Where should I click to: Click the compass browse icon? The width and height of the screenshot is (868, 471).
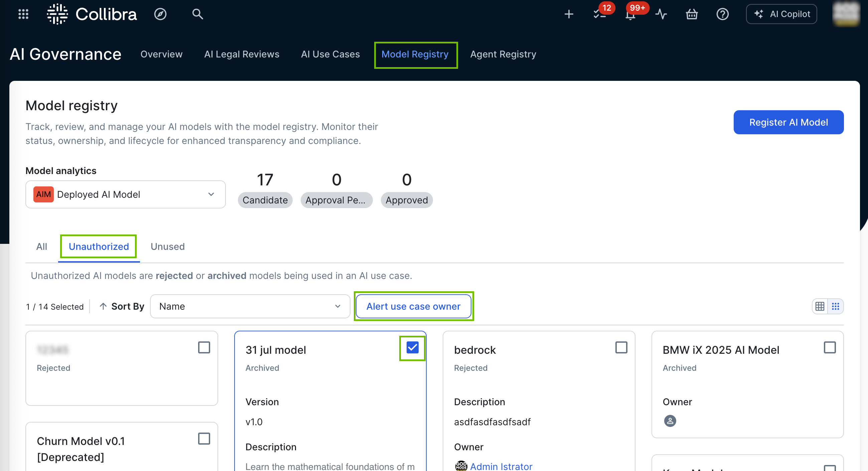[x=160, y=14]
